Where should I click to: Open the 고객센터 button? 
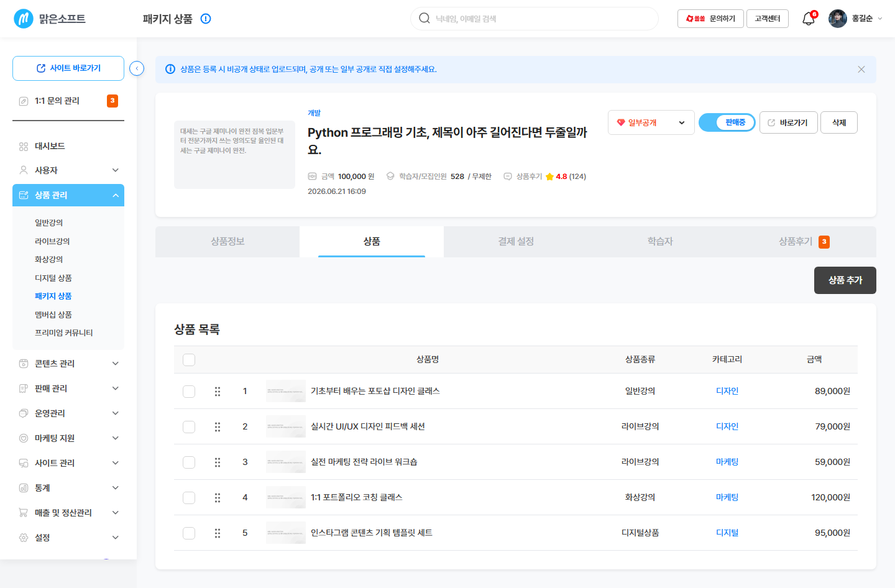coord(768,19)
